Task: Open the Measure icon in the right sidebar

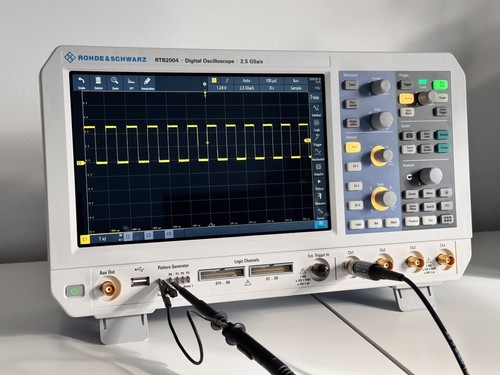Action: 320,199
